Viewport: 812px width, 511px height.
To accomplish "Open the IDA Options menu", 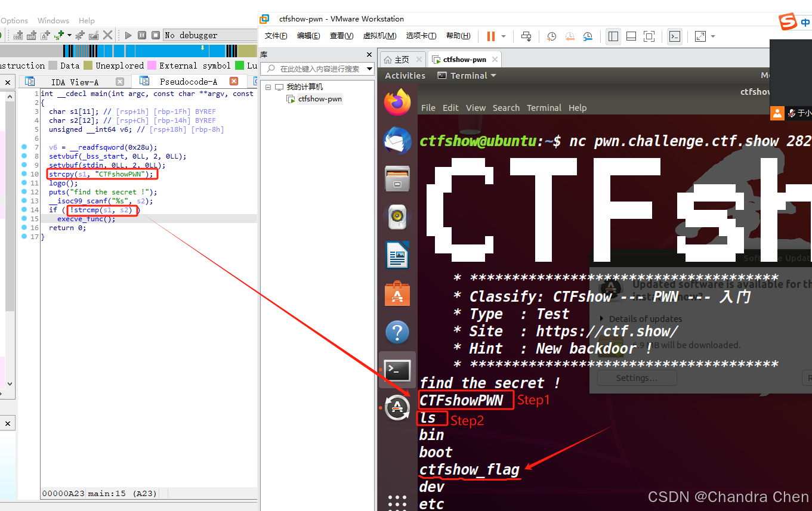I will pyautogui.click(x=14, y=20).
